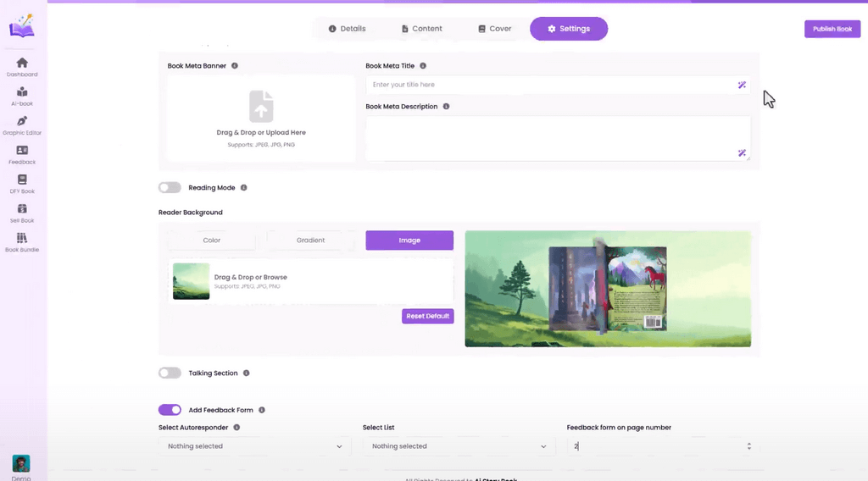Open the Dashboard home icon
Viewport: 868px width, 481px height.
point(22,63)
